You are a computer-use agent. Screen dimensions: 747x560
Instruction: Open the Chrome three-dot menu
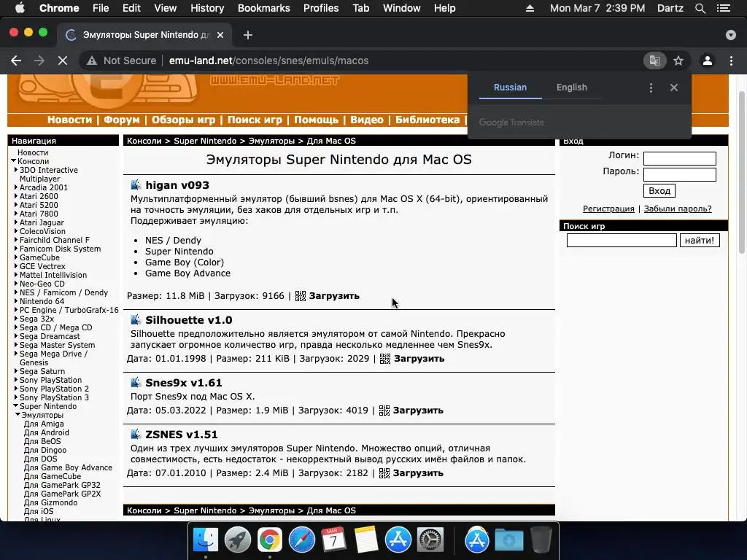click(731, 61)
